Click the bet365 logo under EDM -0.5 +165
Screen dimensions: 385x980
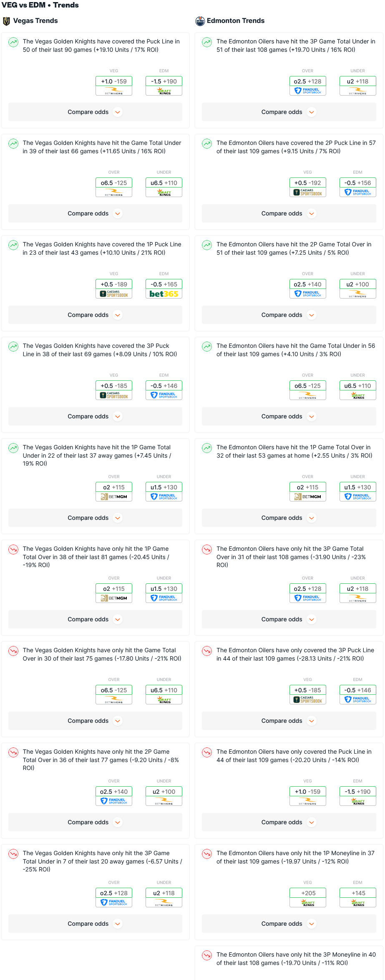(x=164, y=294)
